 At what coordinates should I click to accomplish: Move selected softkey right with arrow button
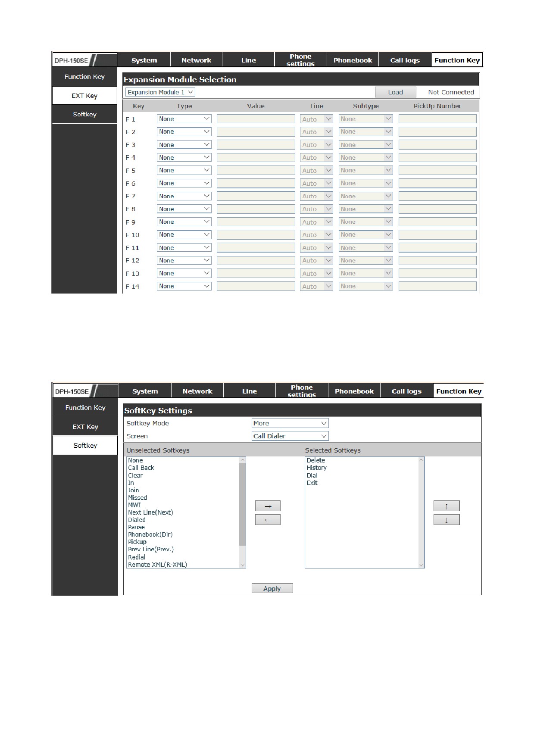(268, 506)
